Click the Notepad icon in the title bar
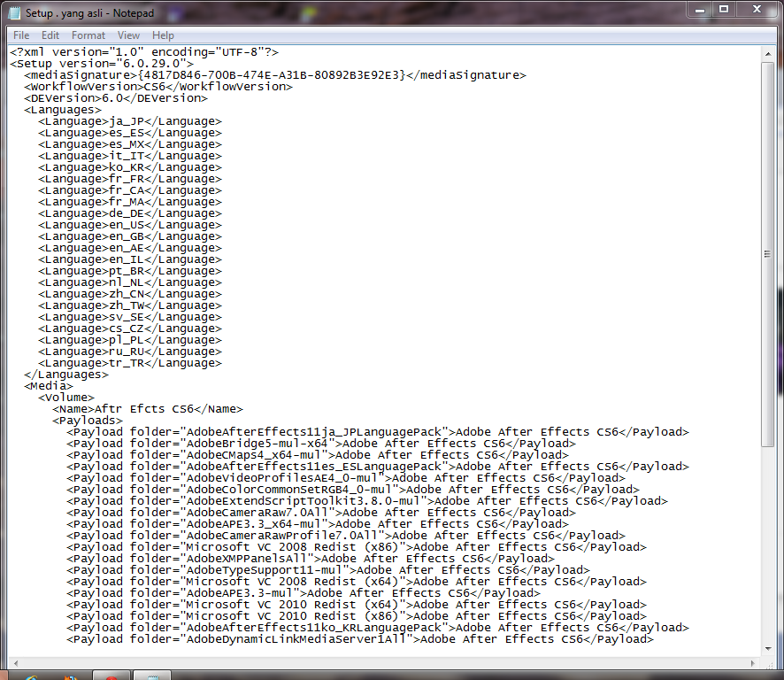 (15, 13)
